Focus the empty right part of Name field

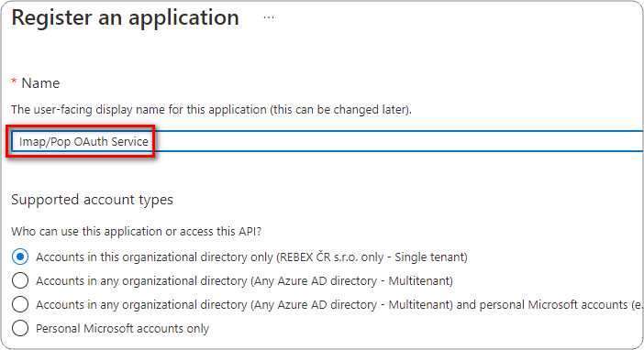point(398,142)
